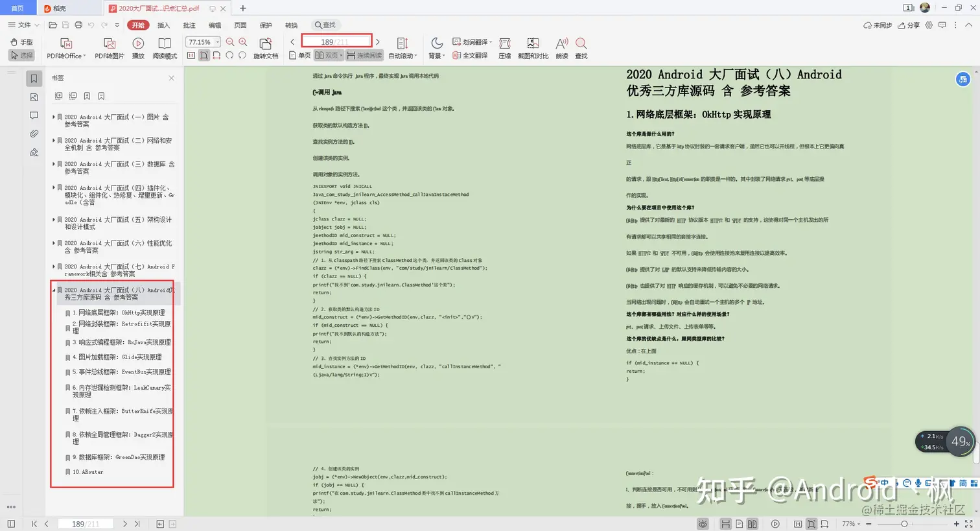The width and height of the screenshot is (980, 531).
Task: Select the 手型 hand tool
Action: [21, 42]
